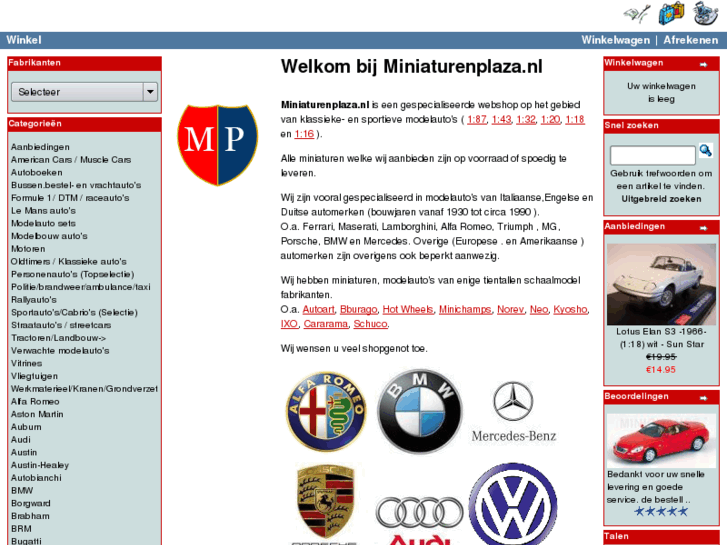Viewport: 727px width, 545px height.
Task: Go to Afrekenen in the navigation bar
Action: point(691,40)
